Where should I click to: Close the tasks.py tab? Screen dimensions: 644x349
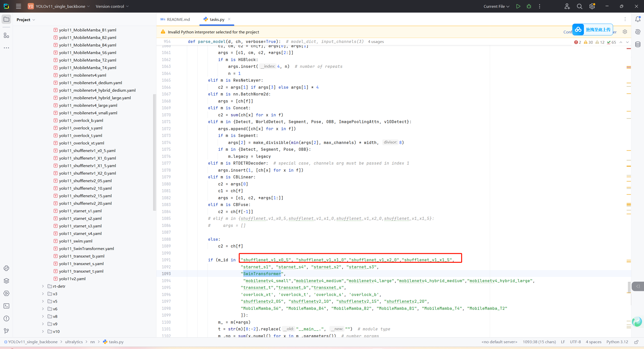click(x=229, y=19)
